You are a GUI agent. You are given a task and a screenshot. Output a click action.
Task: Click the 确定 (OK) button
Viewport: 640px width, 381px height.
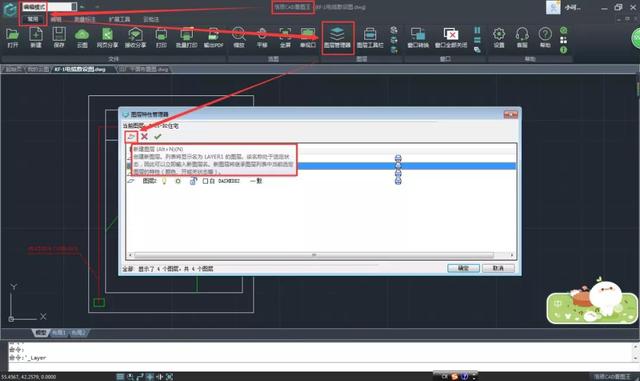pos(463,268)
